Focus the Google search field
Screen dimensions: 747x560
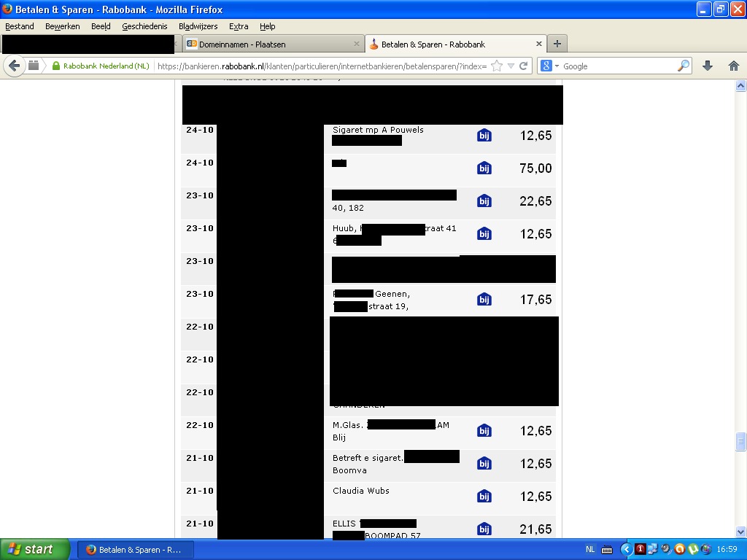coord(619,66)
